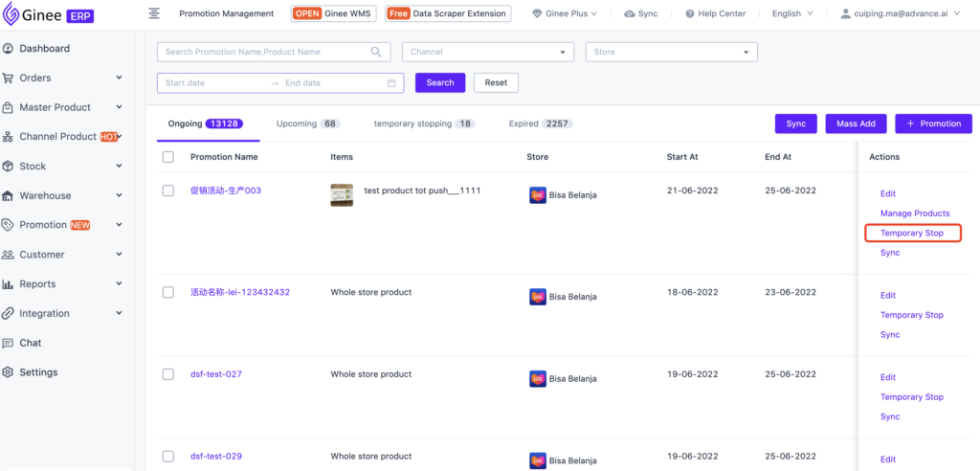Click Lazada store icon in dsf-test-027 row

pos(538,378)
